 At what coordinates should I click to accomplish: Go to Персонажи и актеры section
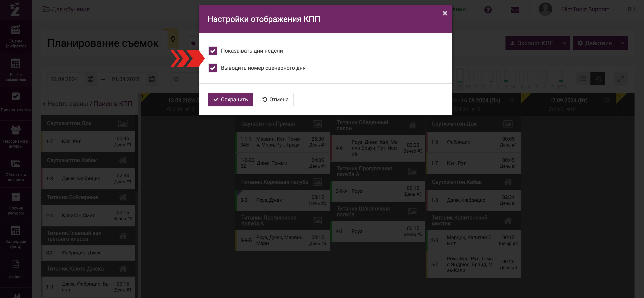[16, 137]
